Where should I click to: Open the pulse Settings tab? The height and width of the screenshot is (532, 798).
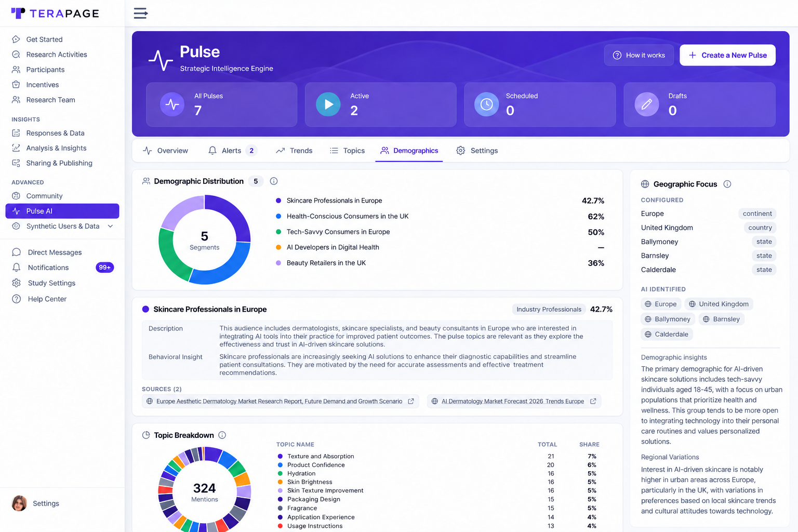click(477, 151)
